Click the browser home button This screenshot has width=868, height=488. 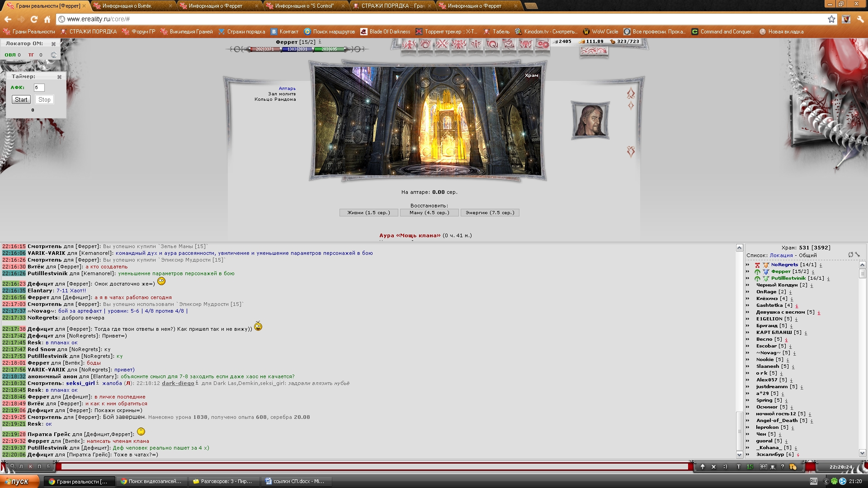tap(47, 19)
